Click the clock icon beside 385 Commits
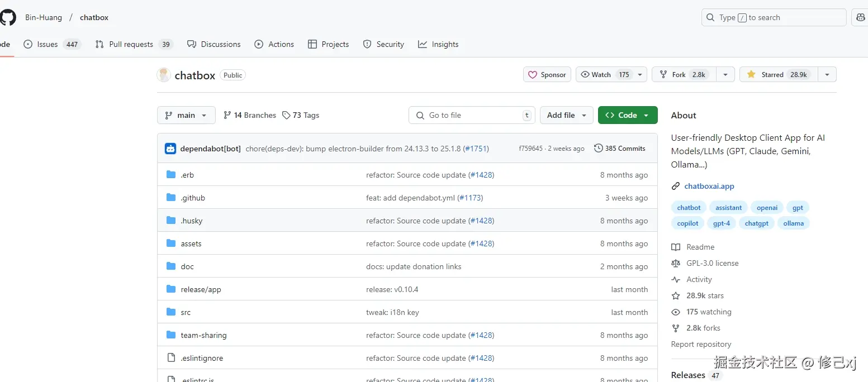This screenshot has height=382, width=868. point(599,149)
